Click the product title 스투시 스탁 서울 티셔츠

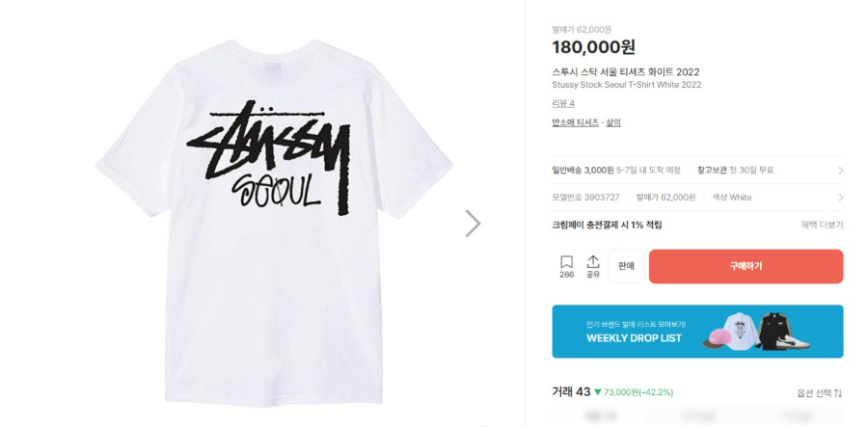626,71
